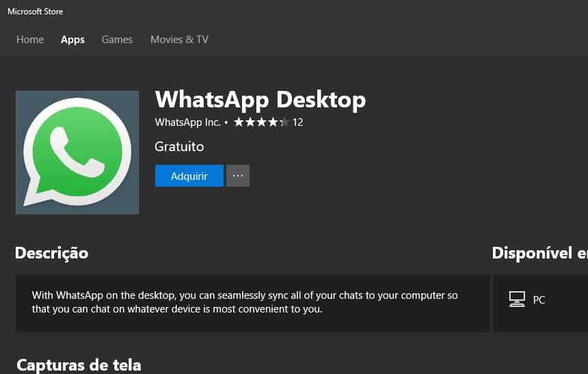
Task: Open the more options ellipsis button
Action: [238, 176]
